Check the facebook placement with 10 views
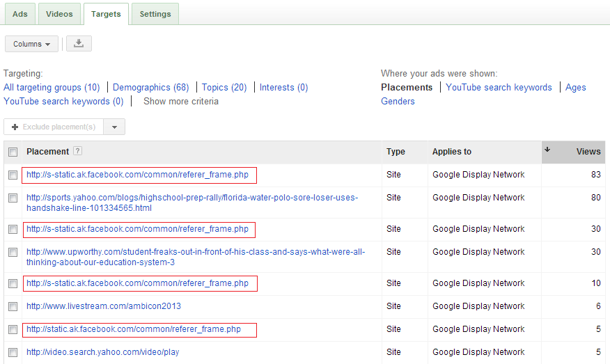The width and height of the screenshot is (610, 364). 13,283
